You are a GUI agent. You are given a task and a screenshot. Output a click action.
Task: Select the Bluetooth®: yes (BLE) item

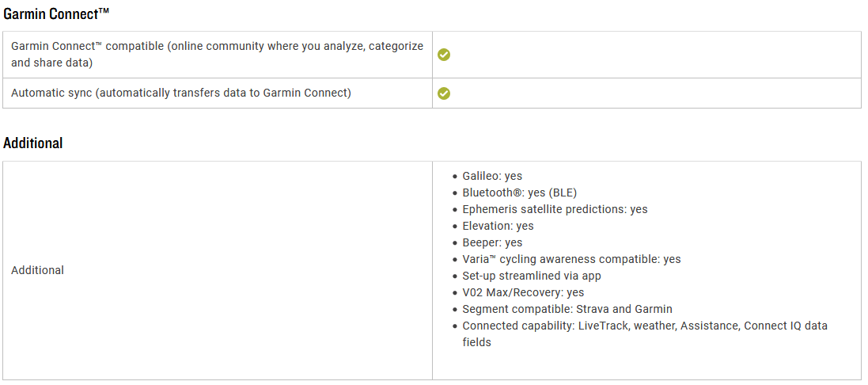520,192
